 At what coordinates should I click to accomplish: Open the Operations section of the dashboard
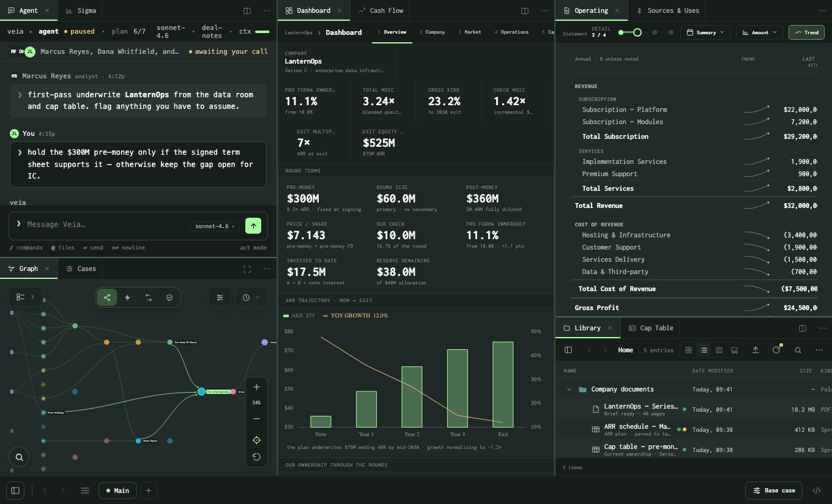click(x=511, y=32)
